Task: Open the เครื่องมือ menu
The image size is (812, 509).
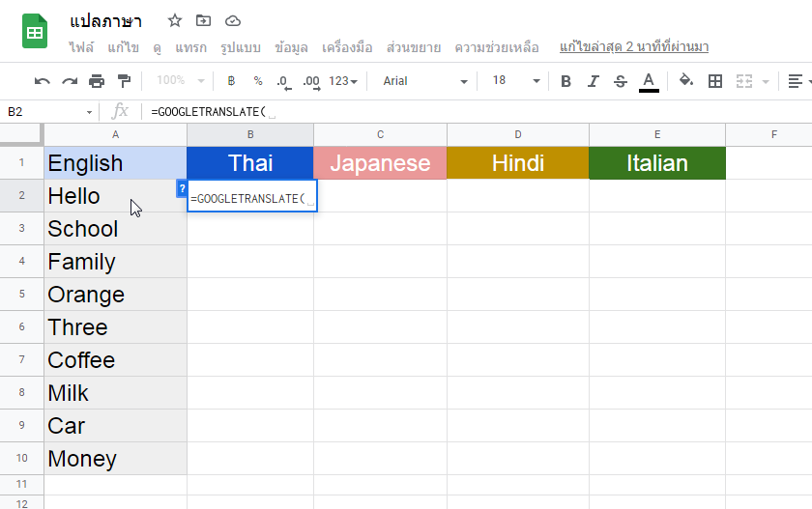Action: (347, 47)
